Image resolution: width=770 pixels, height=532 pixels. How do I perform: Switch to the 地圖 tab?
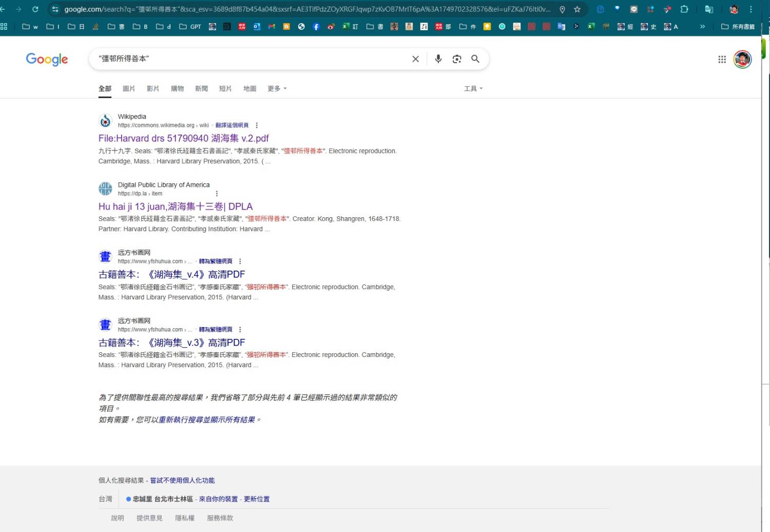pyautogui.click(x=249, y=89)
